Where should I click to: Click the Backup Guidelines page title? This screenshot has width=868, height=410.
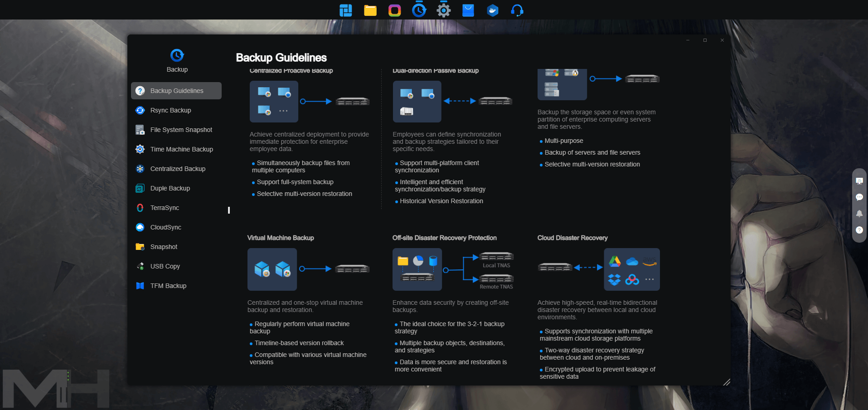(281, 58)
